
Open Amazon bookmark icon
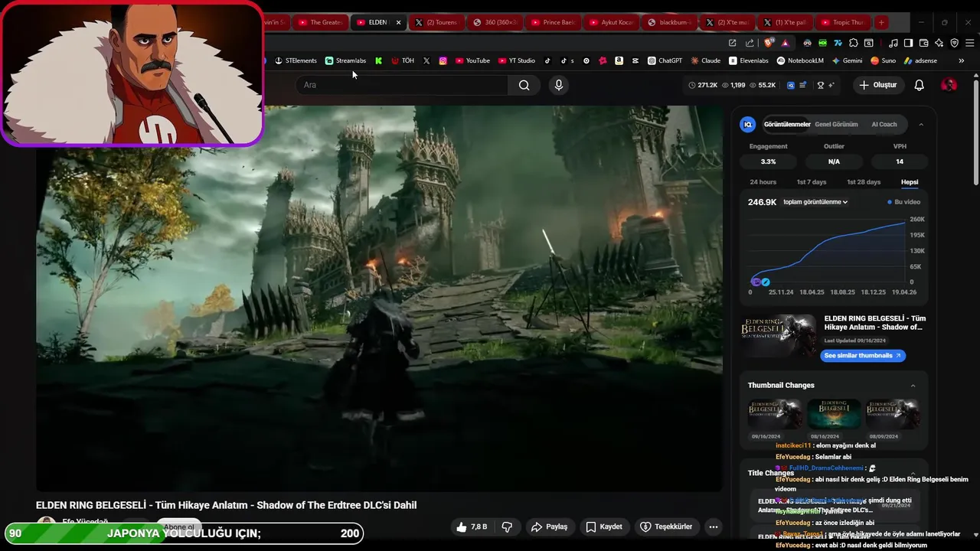(x=619, y=60)
